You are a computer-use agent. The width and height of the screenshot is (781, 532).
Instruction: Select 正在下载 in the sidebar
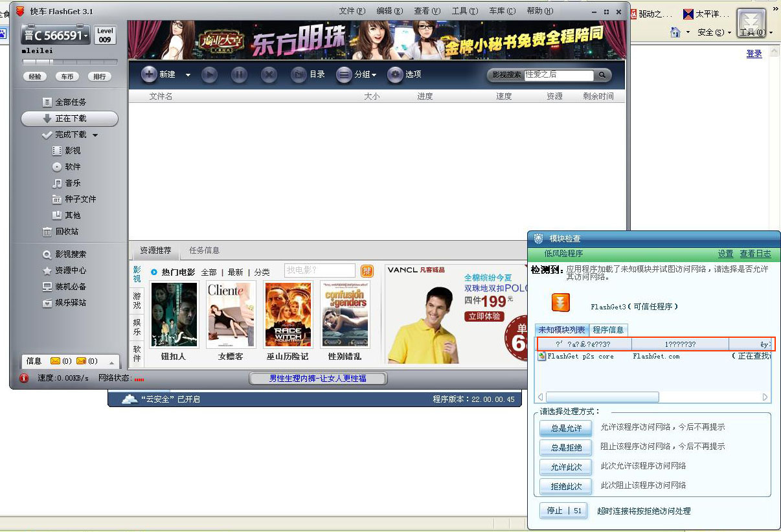point(70,118)
